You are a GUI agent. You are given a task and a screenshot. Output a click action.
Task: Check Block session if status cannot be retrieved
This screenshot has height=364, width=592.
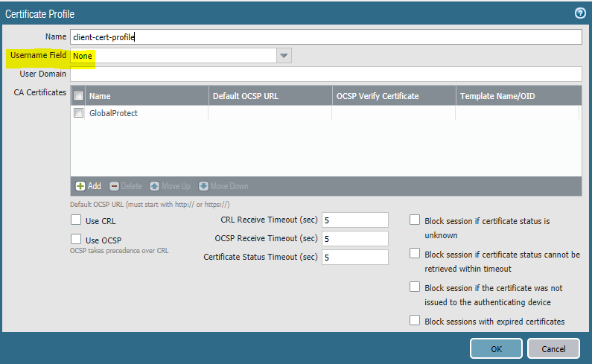[415, 253]
